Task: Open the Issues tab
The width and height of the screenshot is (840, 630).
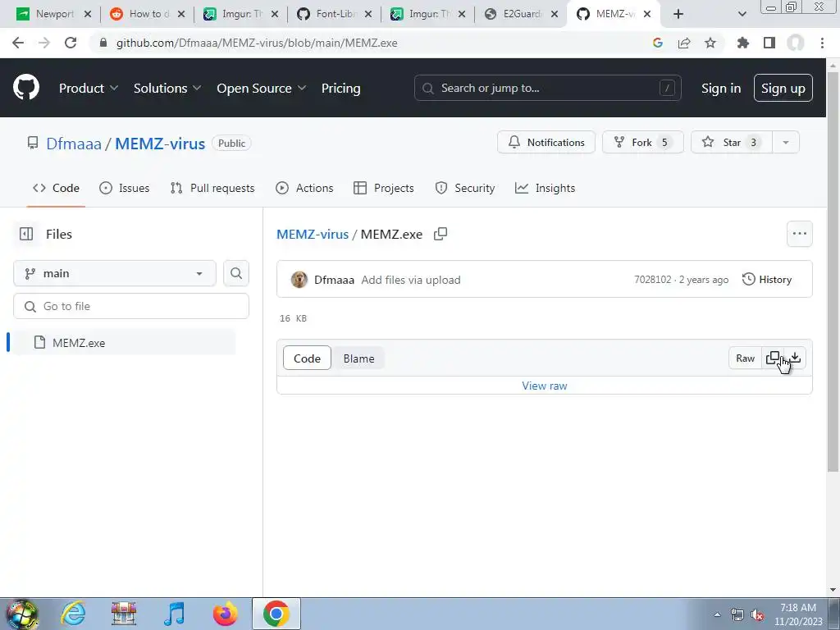Action: 125,188
